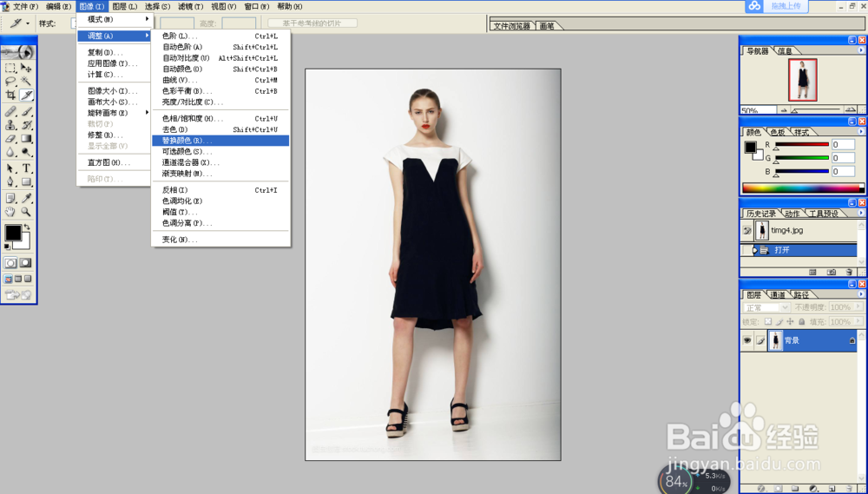Select the History Brush tool

26,125
